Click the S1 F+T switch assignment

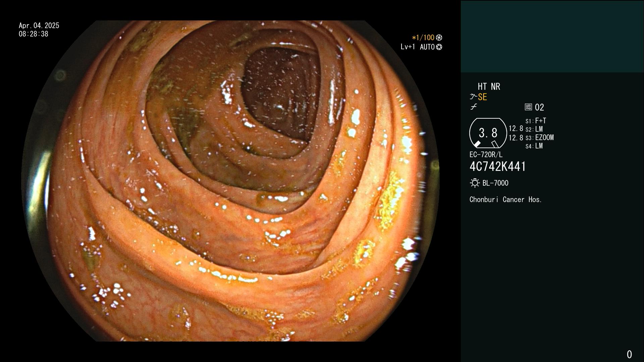click(536, 121)
